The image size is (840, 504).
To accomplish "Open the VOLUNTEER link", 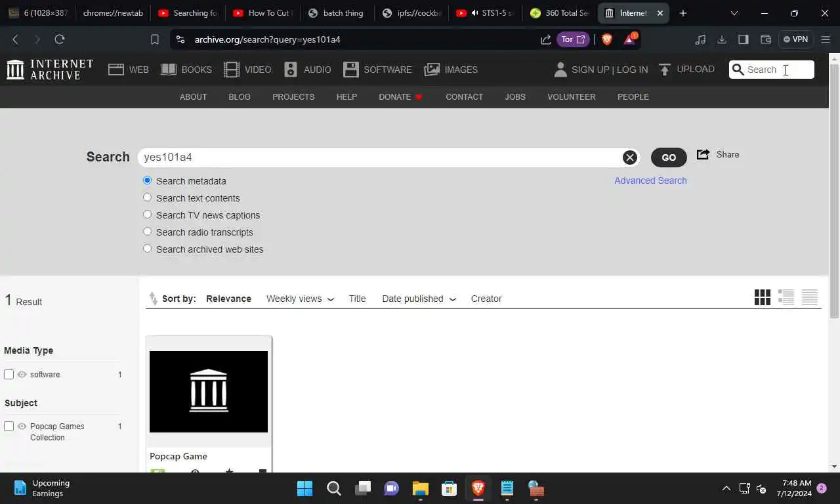I will click(x=572, y=96).
